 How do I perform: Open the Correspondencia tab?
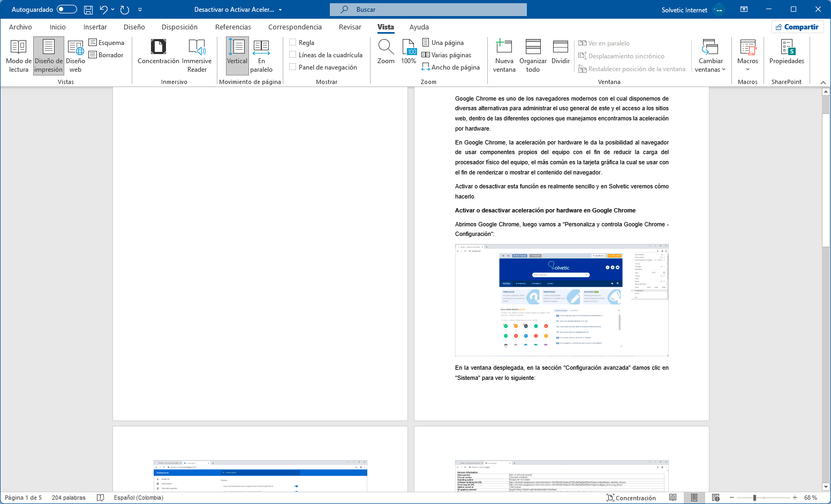pyautogui.click(x=295, y=27)
